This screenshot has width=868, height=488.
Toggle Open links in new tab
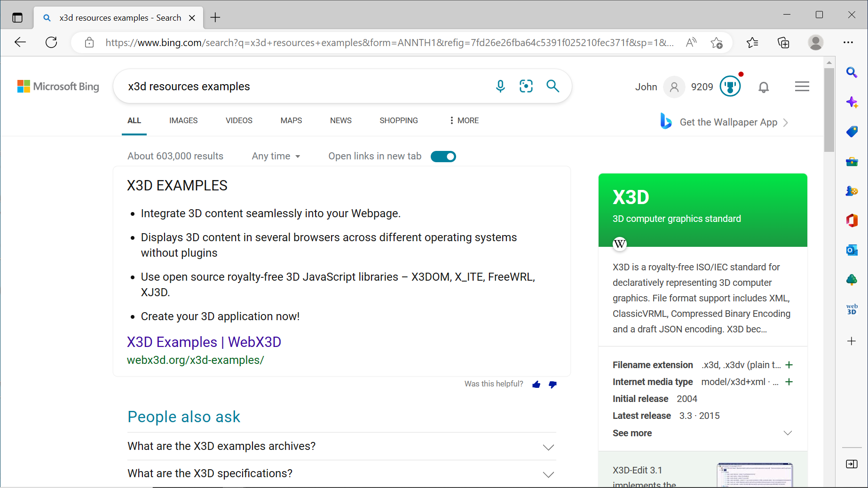point(443,157)
